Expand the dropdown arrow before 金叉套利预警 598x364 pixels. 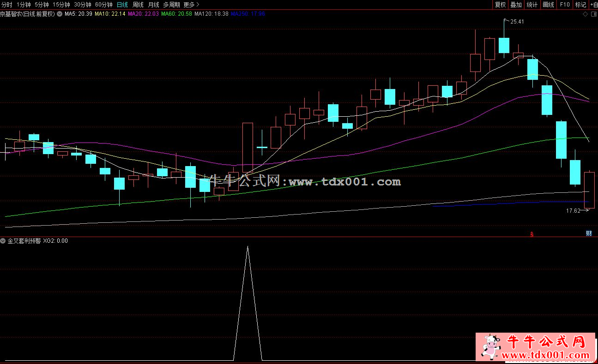[x=3, y=241]
